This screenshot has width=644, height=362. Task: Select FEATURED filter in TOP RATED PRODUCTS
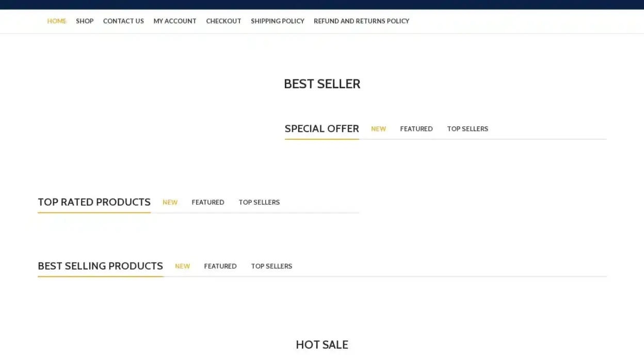[x=208, y=202]
